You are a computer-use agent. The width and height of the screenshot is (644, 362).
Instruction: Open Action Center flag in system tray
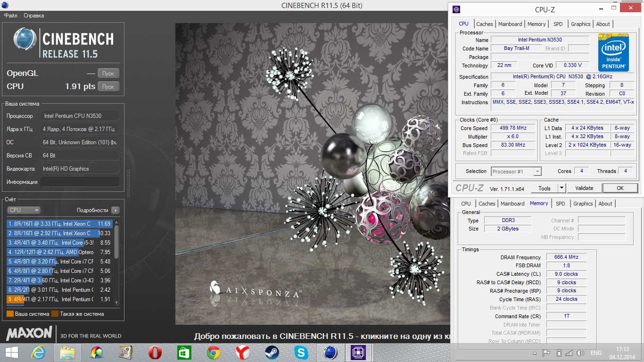[547, 353]
